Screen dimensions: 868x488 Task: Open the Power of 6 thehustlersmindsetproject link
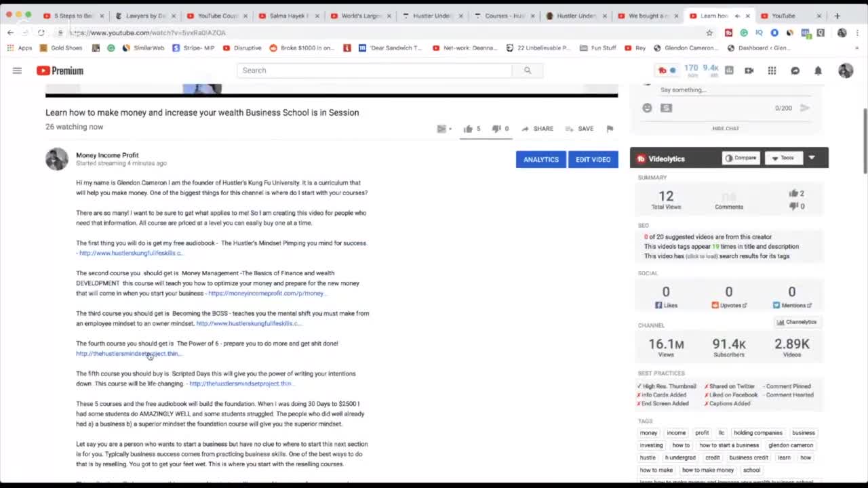point(127,354)
